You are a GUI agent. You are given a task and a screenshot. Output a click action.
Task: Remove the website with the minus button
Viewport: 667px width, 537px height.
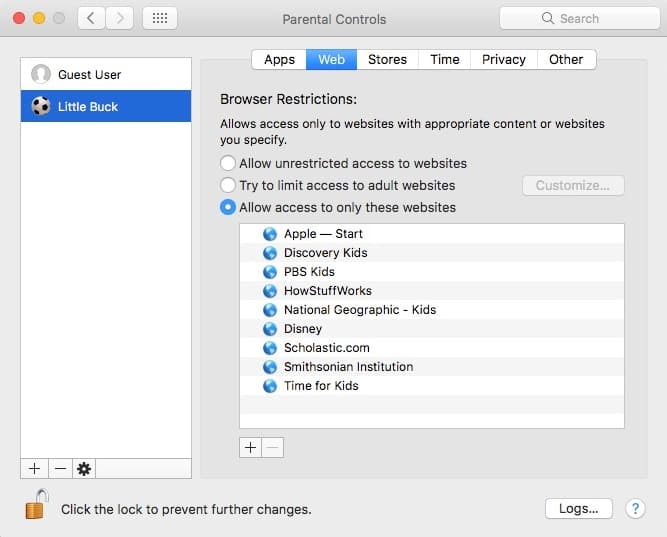click(273, 448)
